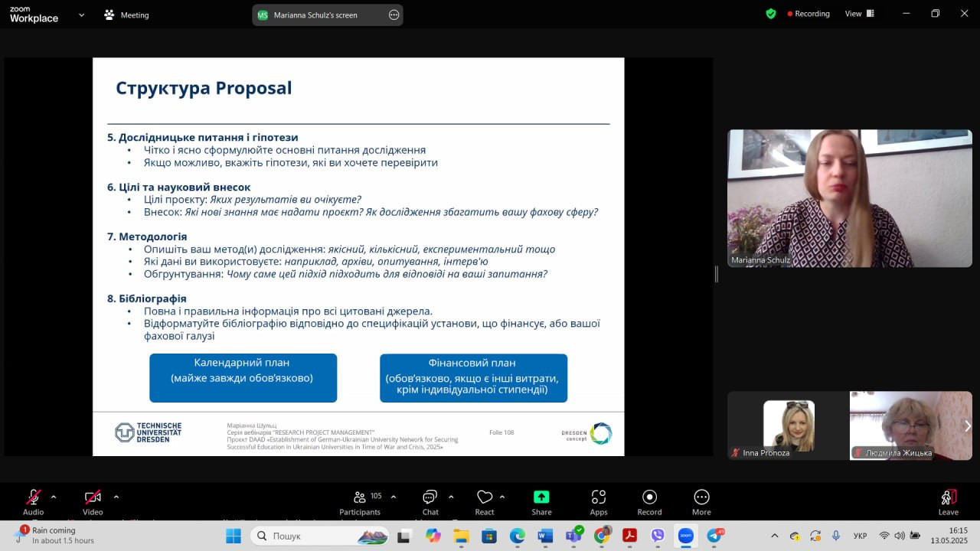
Task: Open the Apps panel
Action: (599, 502)
